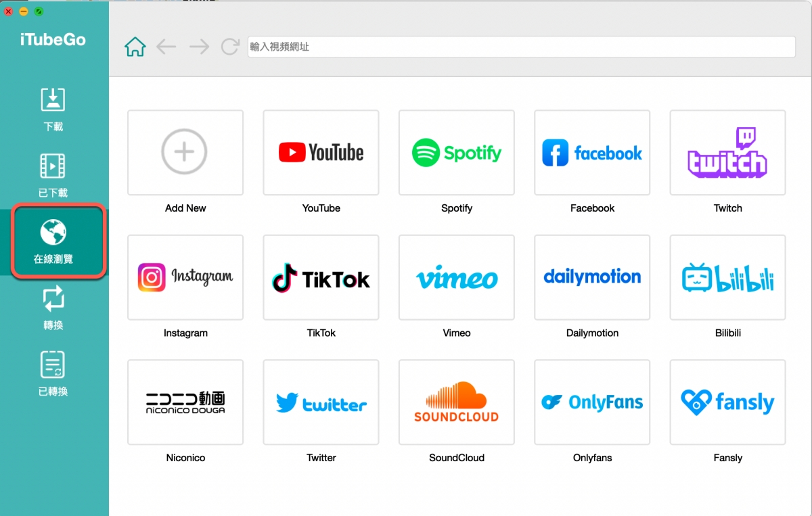Image resolution: width=812 pixels, height=516 pixels.
Task: Open the Twitch site tile
Action: tap(728, 153)
